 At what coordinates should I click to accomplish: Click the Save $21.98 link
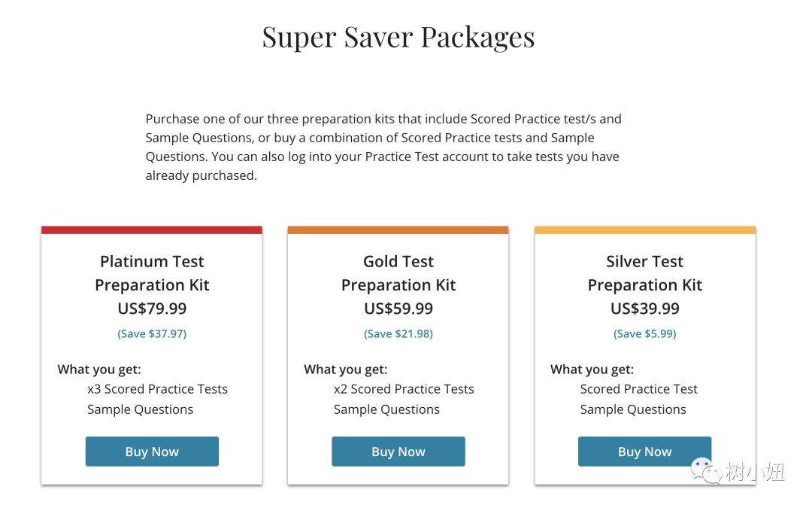(x=398, y=334)
